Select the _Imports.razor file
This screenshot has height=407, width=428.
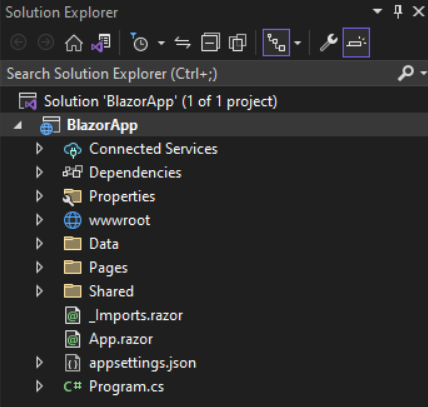tap(136, 315)
